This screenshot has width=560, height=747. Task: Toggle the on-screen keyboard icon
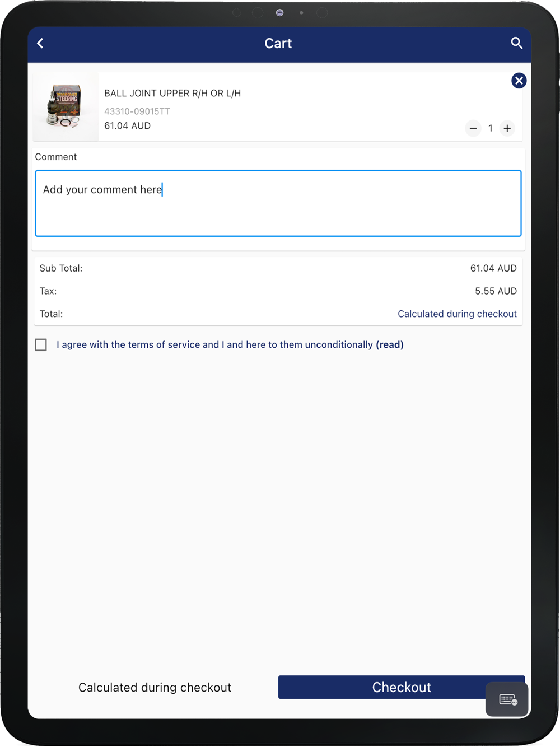pos(508,699)
